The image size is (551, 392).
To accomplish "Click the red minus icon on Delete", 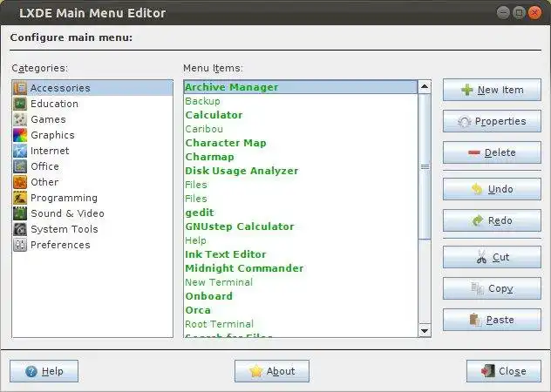I will tap(474, 152).
